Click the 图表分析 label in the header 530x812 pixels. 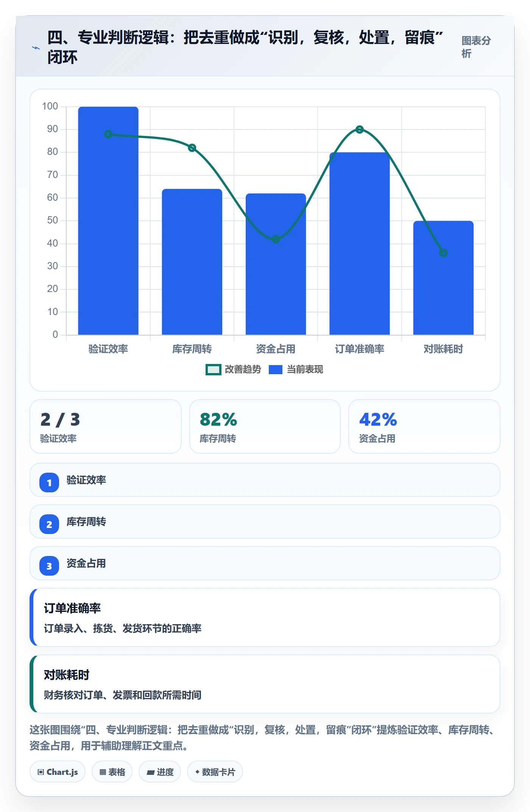pyautogui.click(x=476, y=47)
